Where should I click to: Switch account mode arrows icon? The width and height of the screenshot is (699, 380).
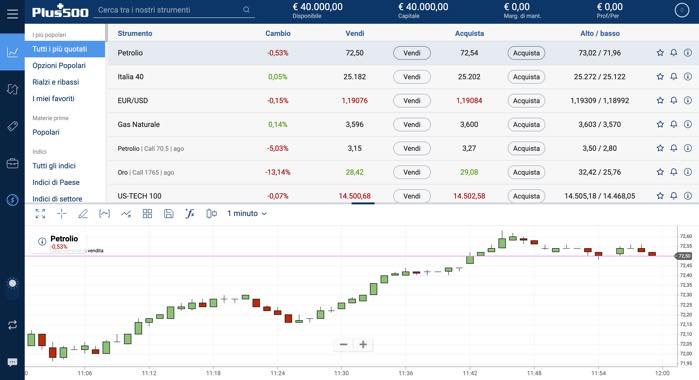[x=12, y=325]
